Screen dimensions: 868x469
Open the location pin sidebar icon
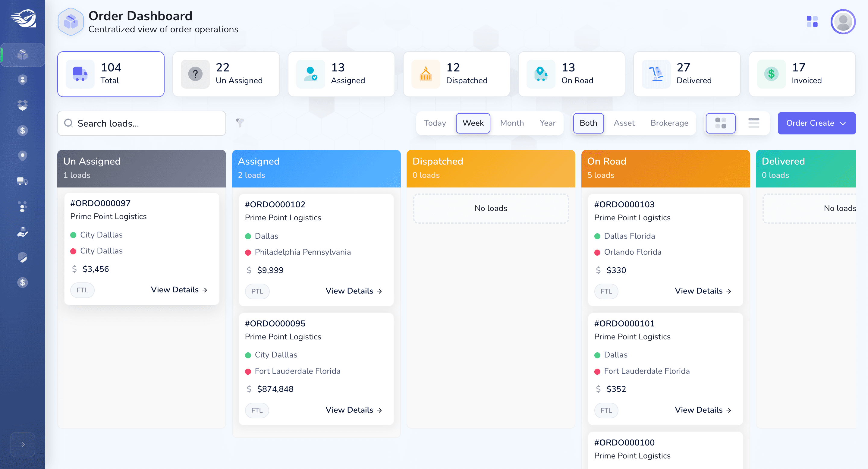23,156
